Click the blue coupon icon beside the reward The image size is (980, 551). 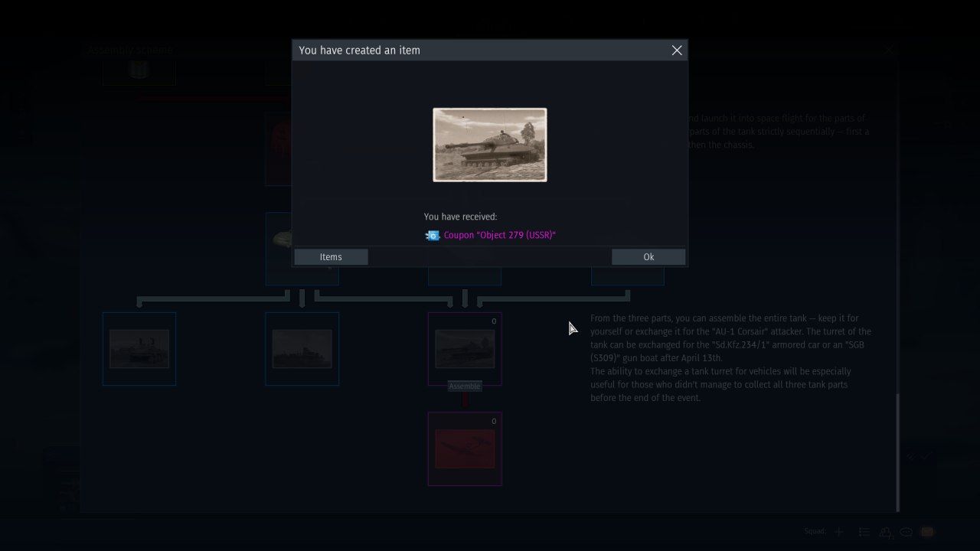coord(433,236)
